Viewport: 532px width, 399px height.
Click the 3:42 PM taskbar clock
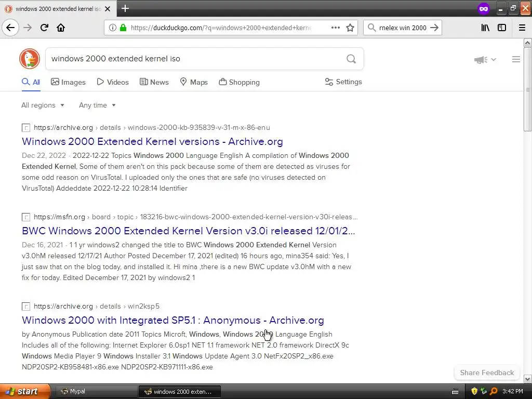click(x=513, y=392)
